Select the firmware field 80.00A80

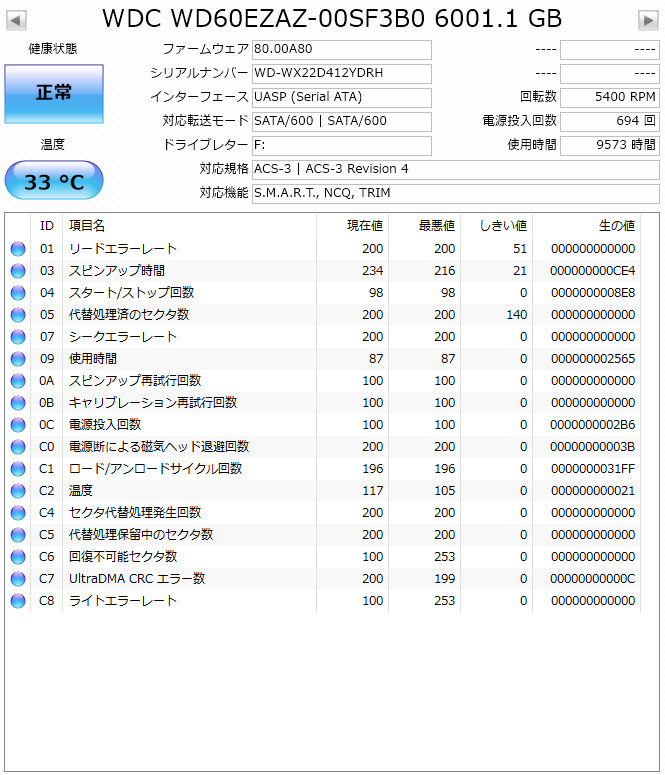coord(342,49)
